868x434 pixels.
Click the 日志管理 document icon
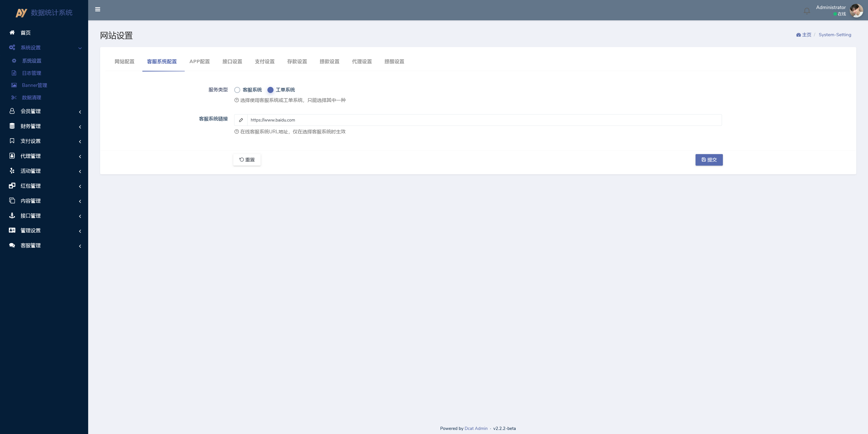[x=14, y=73]
